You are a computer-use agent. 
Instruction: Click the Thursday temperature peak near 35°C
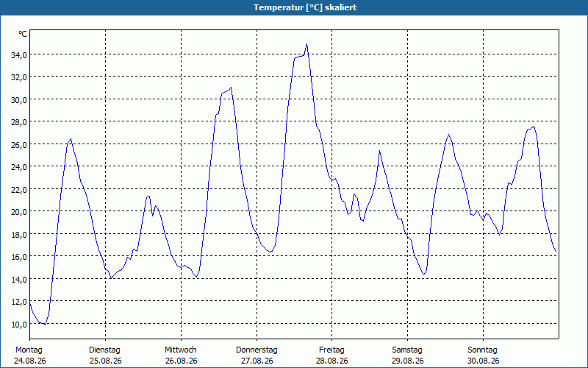pos(306,44)
